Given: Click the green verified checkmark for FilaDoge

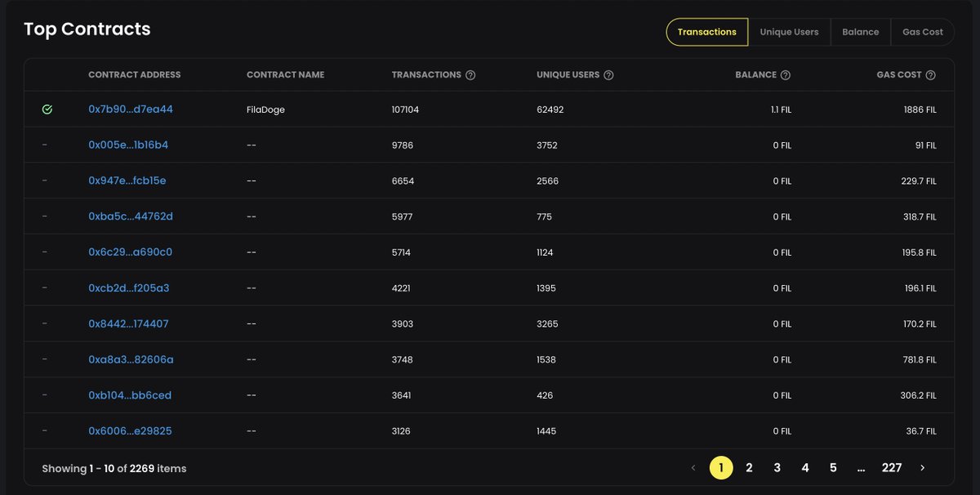Looking at the screenshot, I should pyautogui.click(x=47, y=109).
